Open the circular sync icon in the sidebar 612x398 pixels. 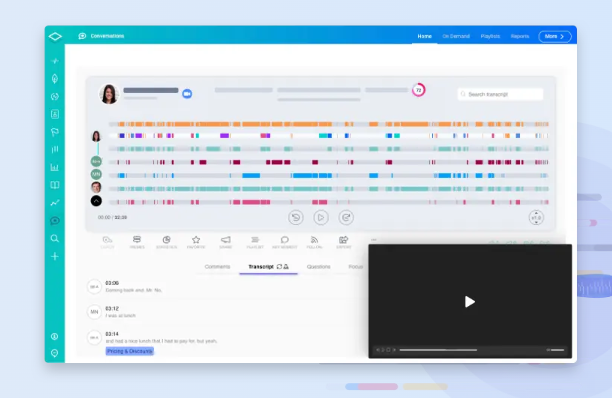click(x=55, y=96)
